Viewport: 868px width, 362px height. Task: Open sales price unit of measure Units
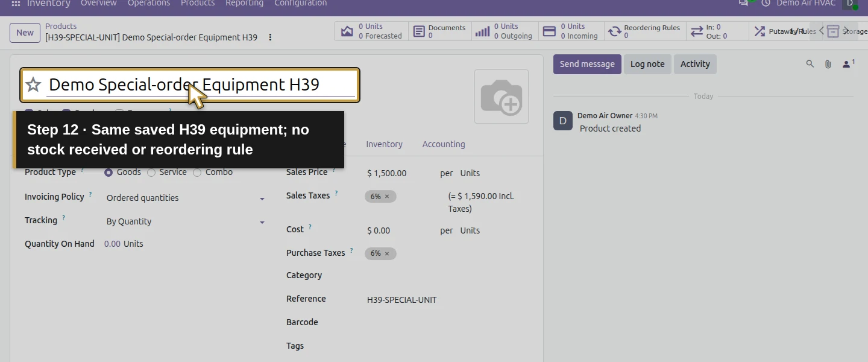[470, 173]
